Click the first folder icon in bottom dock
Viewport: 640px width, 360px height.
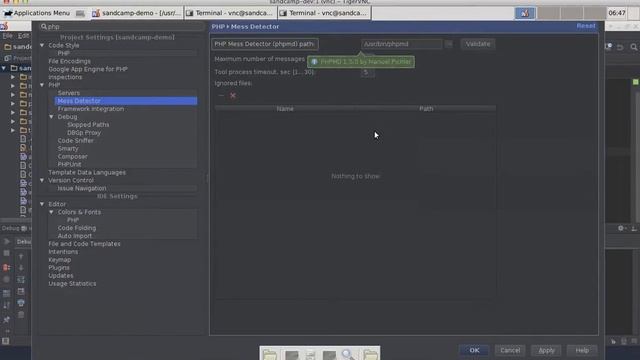click(270, 354)
